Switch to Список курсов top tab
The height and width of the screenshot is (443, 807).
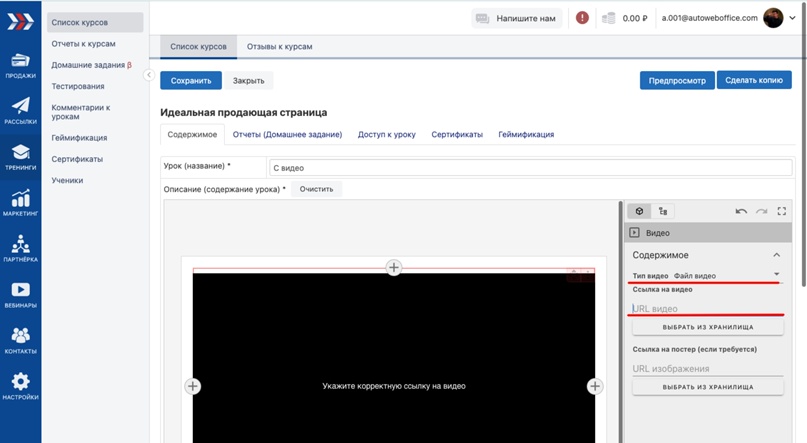[x=198, y=46]
